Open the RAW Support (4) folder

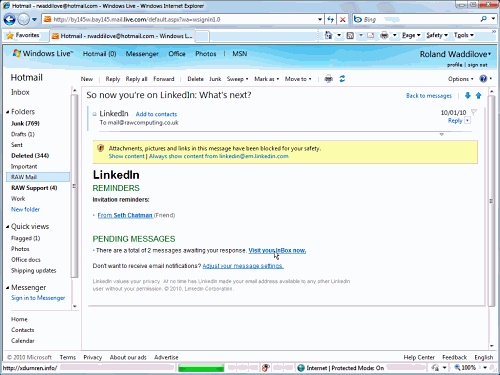34,188
